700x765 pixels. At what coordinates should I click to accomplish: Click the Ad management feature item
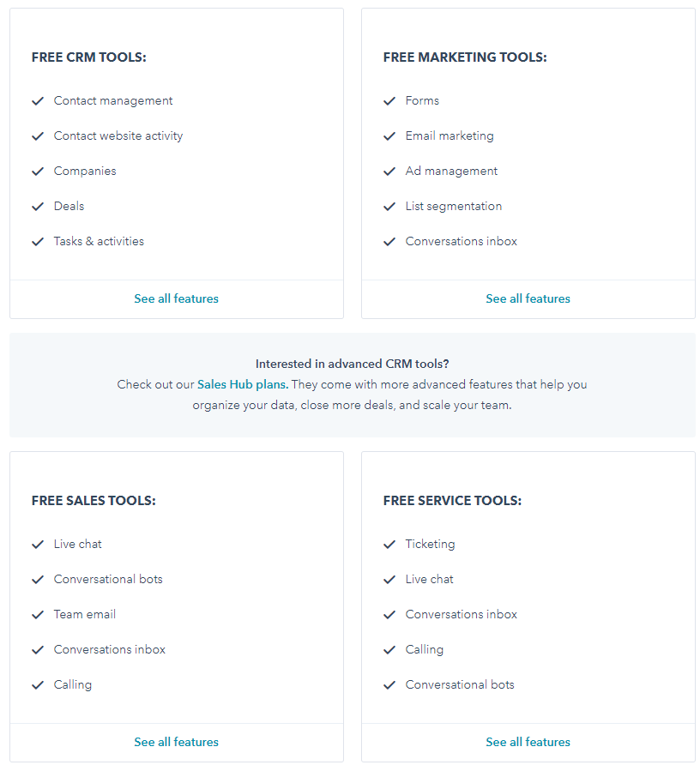point(451,171)
